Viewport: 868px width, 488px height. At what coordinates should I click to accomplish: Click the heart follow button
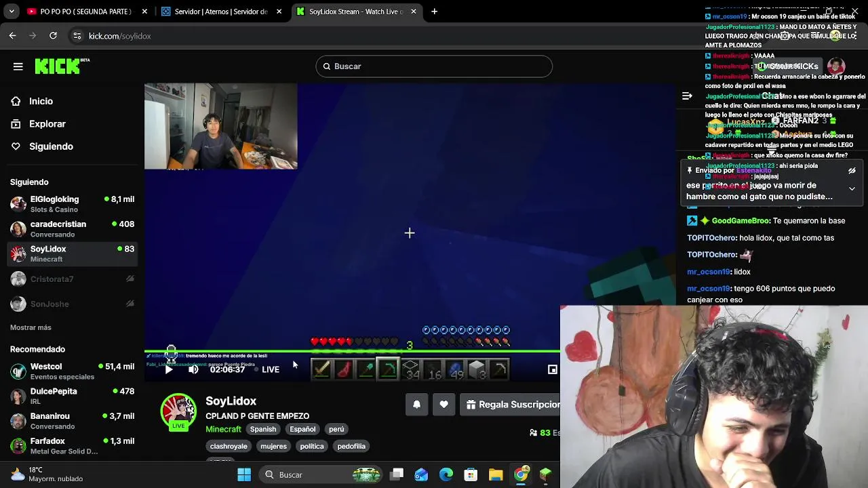coord(443,405)
